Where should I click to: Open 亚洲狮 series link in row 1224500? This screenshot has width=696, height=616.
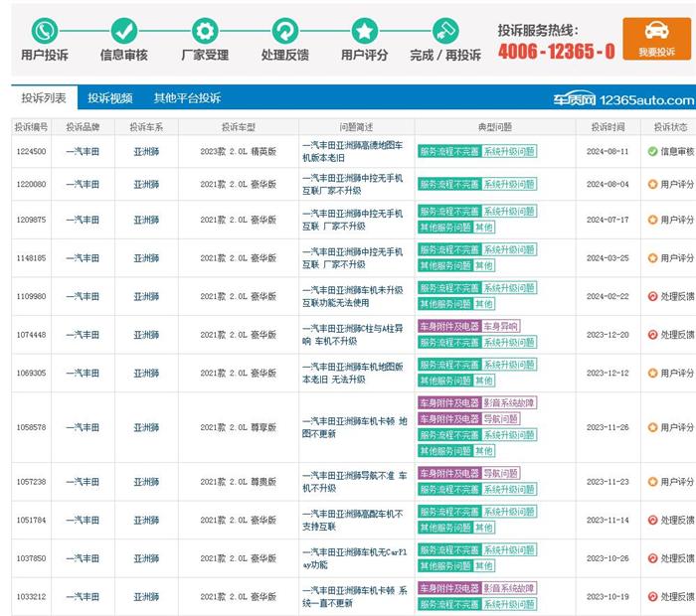point(146,152)
